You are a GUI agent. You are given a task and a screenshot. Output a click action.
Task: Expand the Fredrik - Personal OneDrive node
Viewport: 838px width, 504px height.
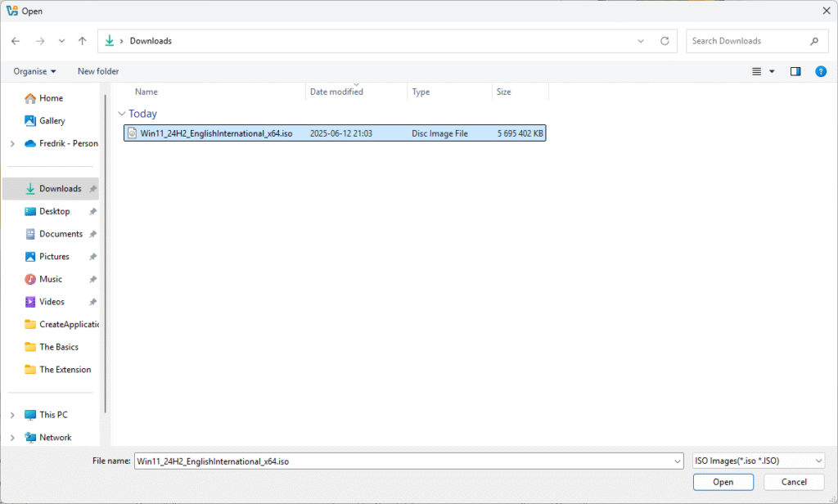click(12, 144)
